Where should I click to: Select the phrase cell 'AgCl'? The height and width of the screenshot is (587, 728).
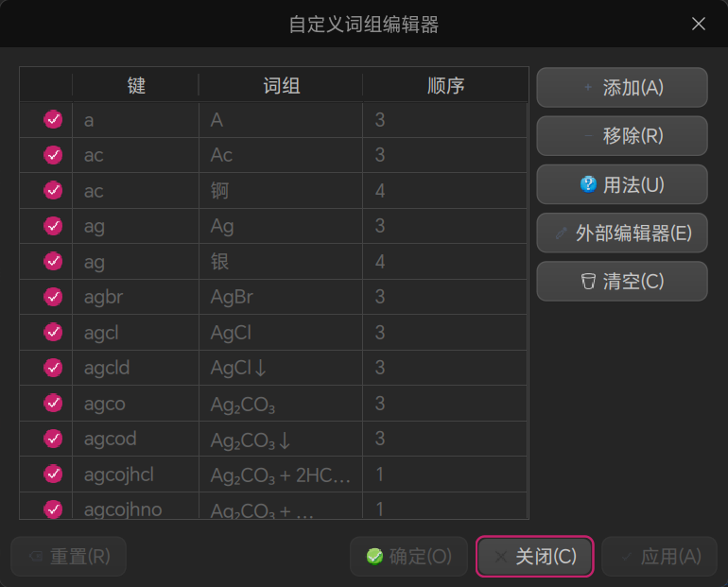281,332
